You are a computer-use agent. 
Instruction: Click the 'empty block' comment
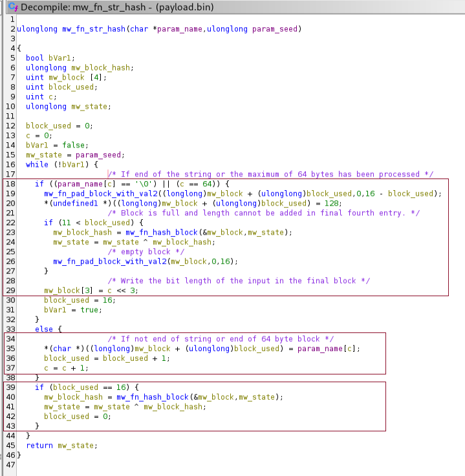[146, 252]
